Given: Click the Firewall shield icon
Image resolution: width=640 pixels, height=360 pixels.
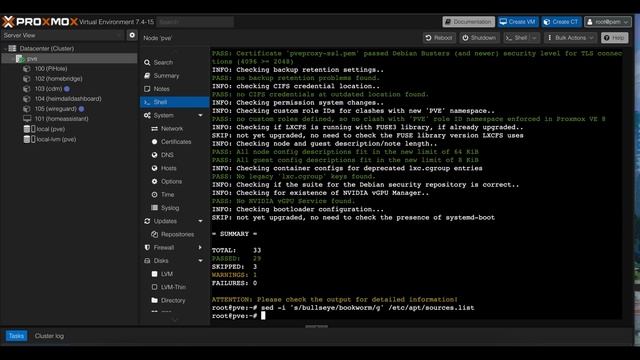Looking at the screenshot, I should (147, 247).
